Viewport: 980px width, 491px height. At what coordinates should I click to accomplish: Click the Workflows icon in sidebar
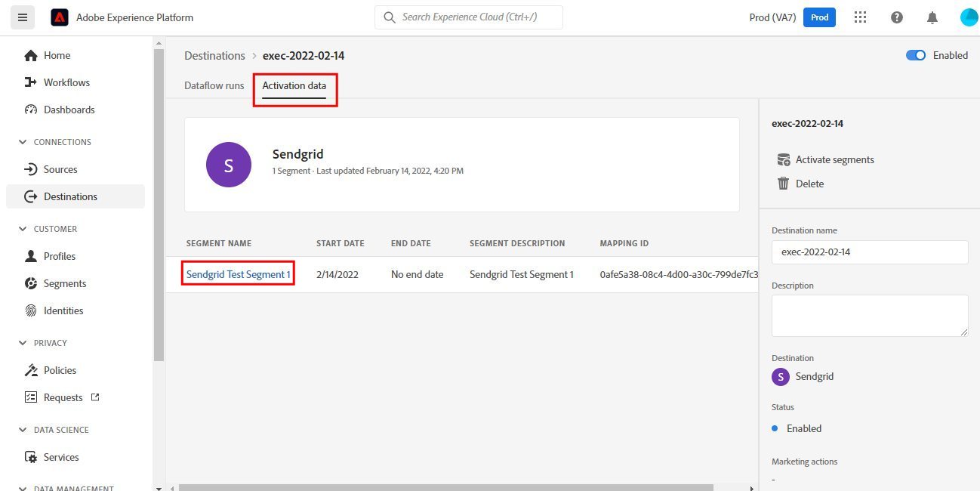tap(31, 82)
